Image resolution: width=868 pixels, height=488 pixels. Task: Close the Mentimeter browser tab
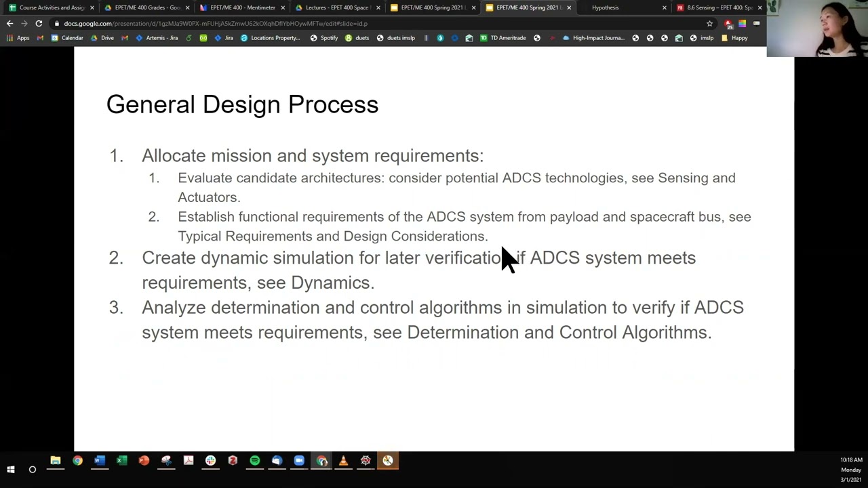[x=283, y=7]
